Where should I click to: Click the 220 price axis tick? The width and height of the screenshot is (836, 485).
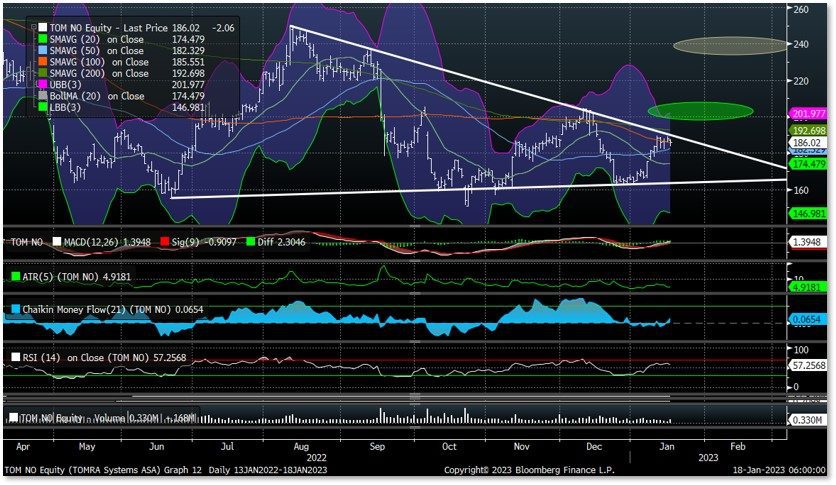(x=801, y=81)
